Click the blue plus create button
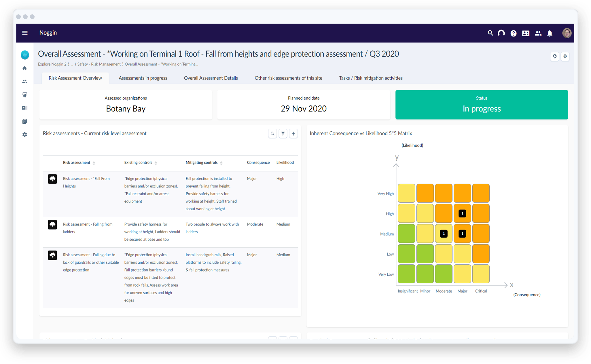The width and height of the screenshot is (591, 364). click(x=25, y=55)
